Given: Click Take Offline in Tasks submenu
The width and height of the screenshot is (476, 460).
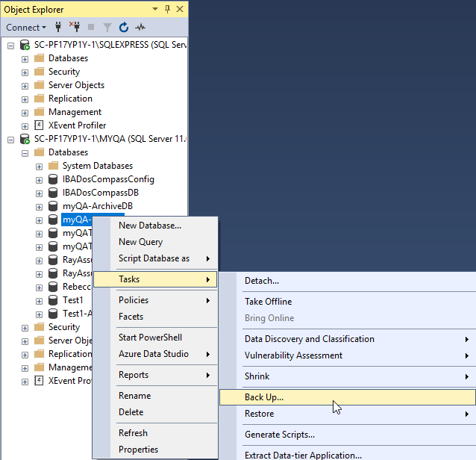Looking at the screenshot, I should click(268, 302).
